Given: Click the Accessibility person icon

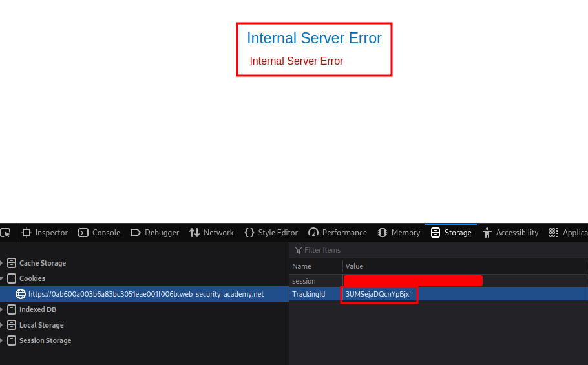Looking at the screenshot, I should click(487, 233).
